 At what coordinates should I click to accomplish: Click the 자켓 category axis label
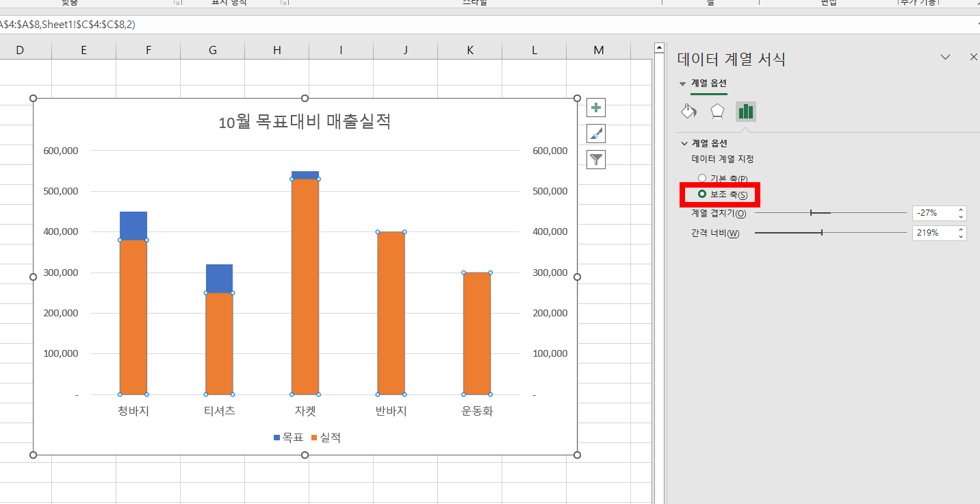(x=305, y=411)
